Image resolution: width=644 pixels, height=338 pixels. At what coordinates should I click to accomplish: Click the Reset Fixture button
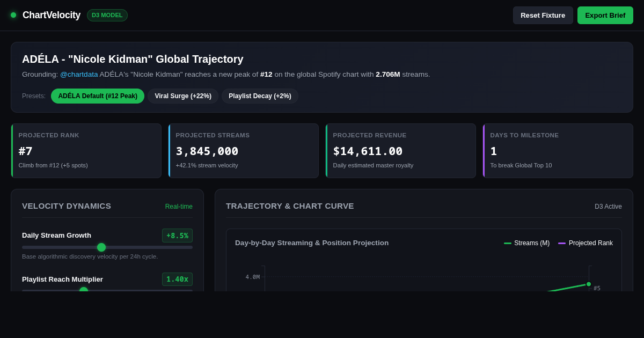click(x=543, y=15)
